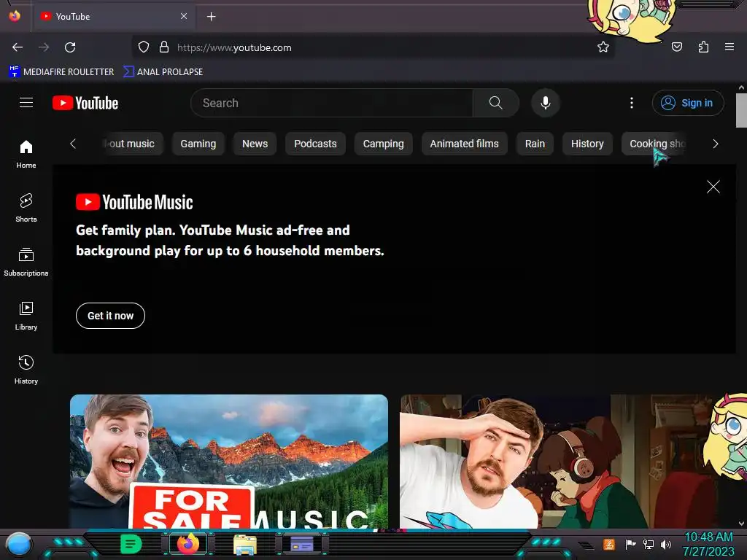
Task: Click Get it now button
Action: [111, 316]
